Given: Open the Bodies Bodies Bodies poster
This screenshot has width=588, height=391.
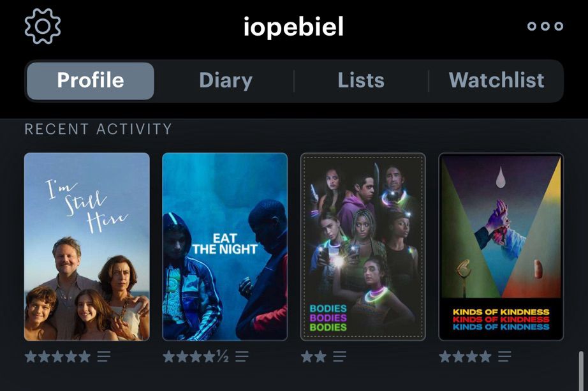Looking at the screenshot, I should click(363, 247).
